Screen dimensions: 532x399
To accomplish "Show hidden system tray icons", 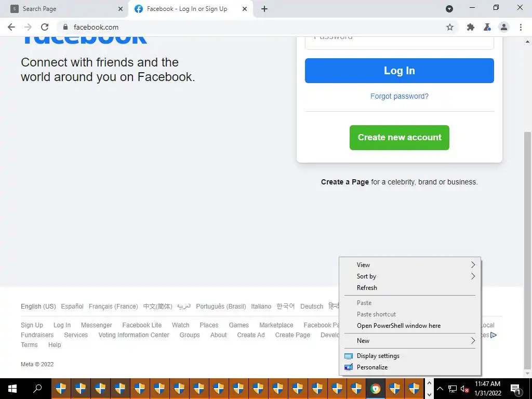I will coord(440,389).
